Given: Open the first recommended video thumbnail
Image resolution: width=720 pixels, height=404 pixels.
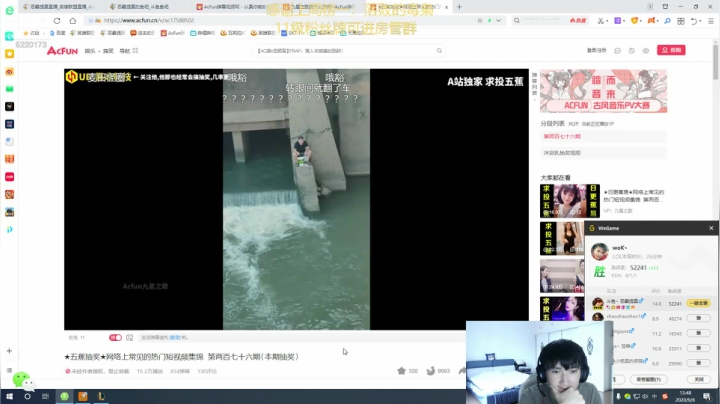Looking at the screenshot, I should click(x=570, y=201).
